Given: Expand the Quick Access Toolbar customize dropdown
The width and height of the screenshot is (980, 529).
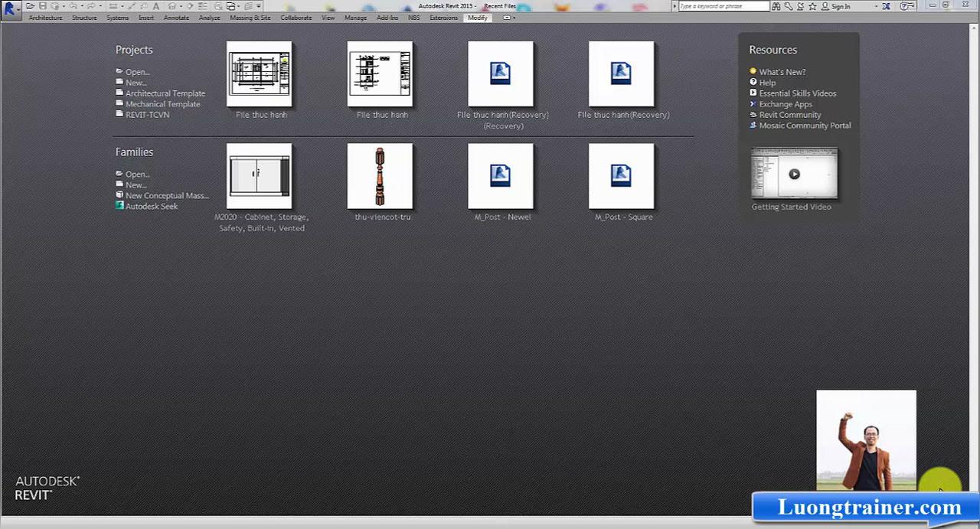Looking at the screenshot, I should coord(259,6).
